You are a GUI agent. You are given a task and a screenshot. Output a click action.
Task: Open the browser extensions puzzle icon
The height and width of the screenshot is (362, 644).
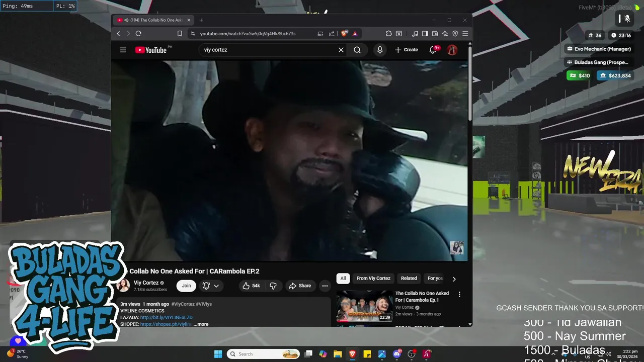389,34
